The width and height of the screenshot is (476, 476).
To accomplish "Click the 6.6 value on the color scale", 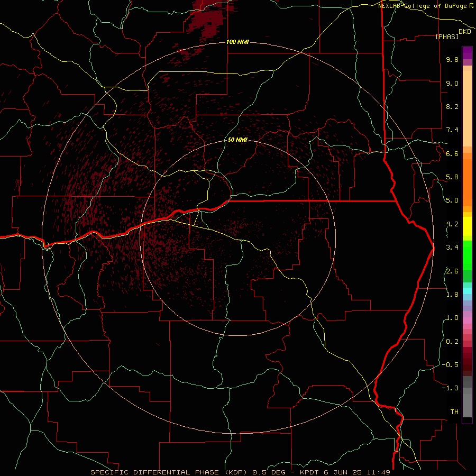I will click(x=452, y=153).
